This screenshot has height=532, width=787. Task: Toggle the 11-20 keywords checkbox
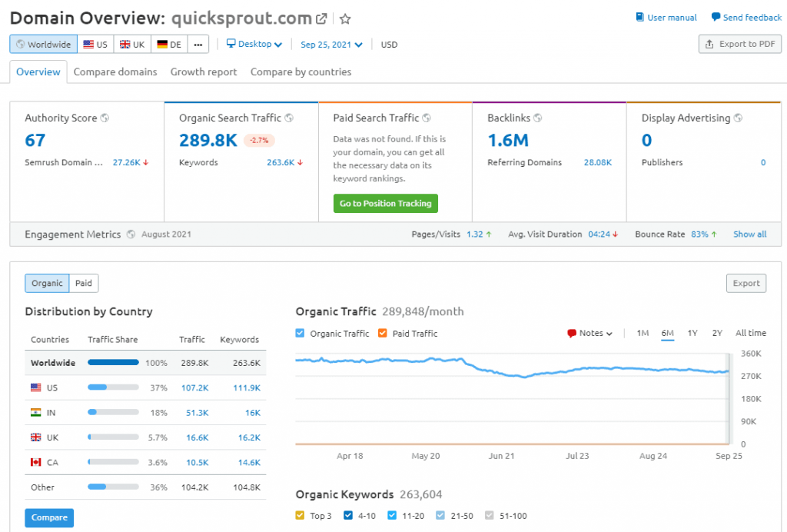pyautogui.click(x=392, y=515)
